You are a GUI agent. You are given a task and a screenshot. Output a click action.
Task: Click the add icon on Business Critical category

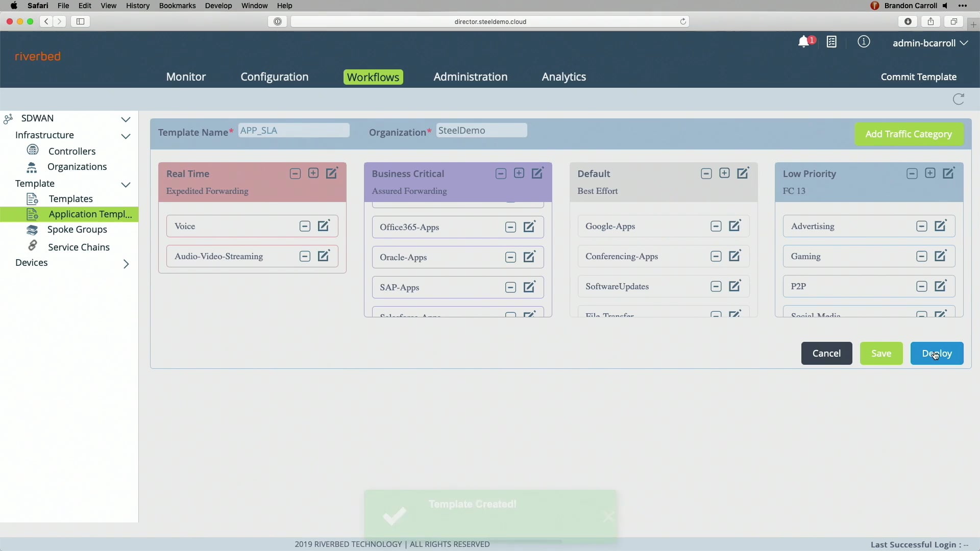tap(519, 173)
